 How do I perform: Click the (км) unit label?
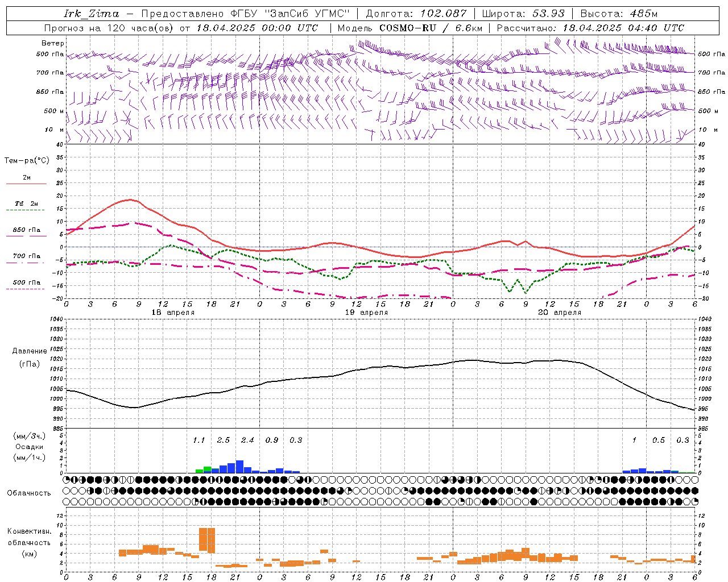pyautogui.click(x=29, y=554)
